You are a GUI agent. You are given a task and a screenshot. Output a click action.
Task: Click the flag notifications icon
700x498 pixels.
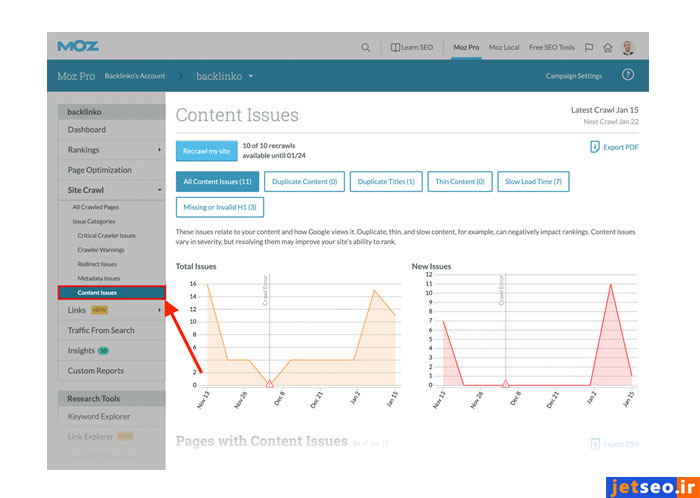click(x=588, y=47)
